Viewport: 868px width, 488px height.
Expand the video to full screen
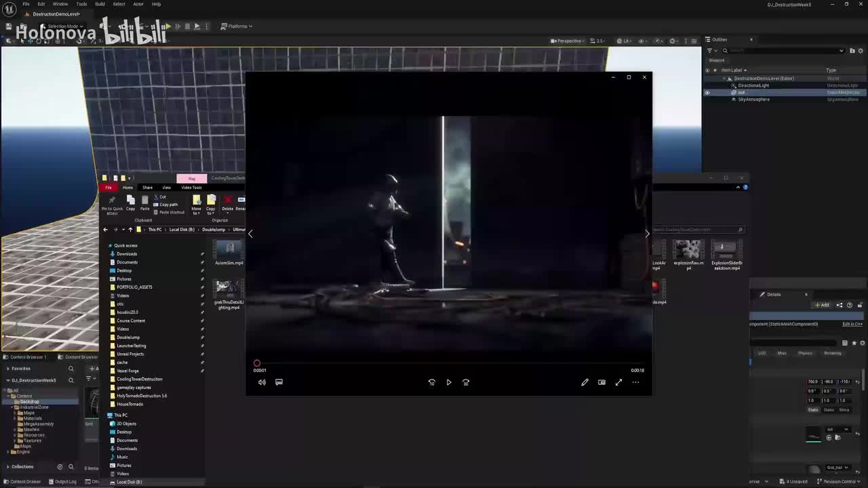(618, 382)
